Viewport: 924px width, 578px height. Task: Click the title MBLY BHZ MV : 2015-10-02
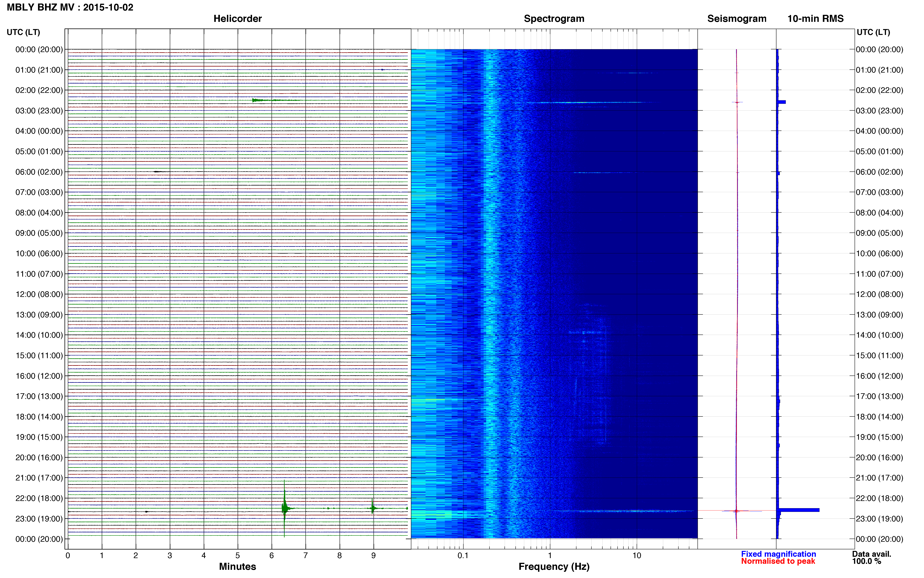[70, 7]
